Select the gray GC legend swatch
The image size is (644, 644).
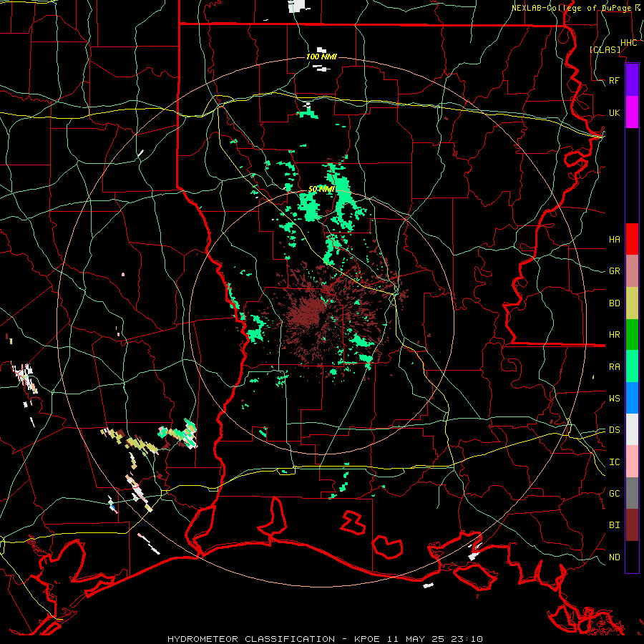632,493
